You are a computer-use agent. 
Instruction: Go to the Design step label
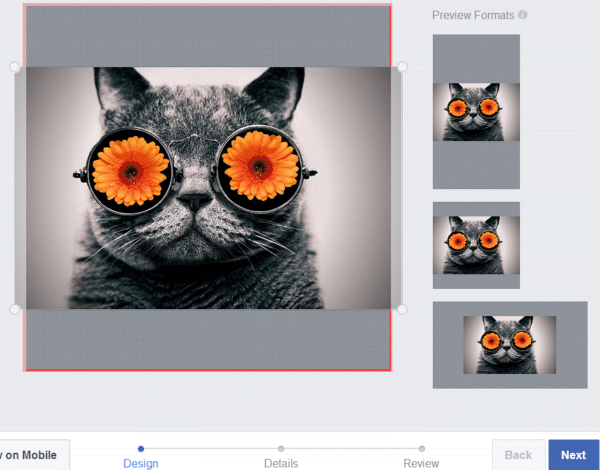tap(141, 463)
